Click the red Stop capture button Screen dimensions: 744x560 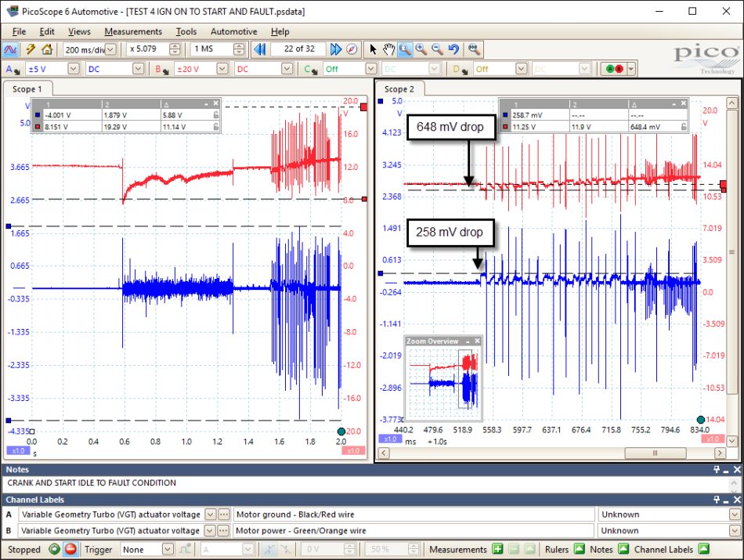70,550
